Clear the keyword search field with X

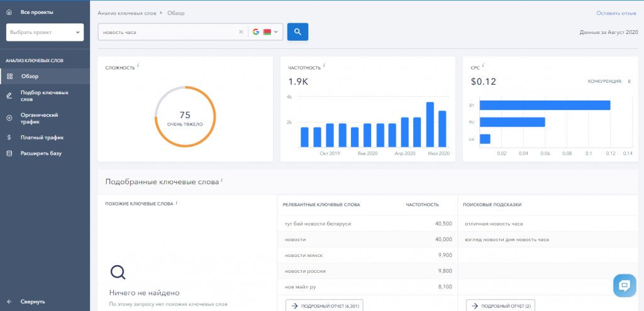pos(241,32)
